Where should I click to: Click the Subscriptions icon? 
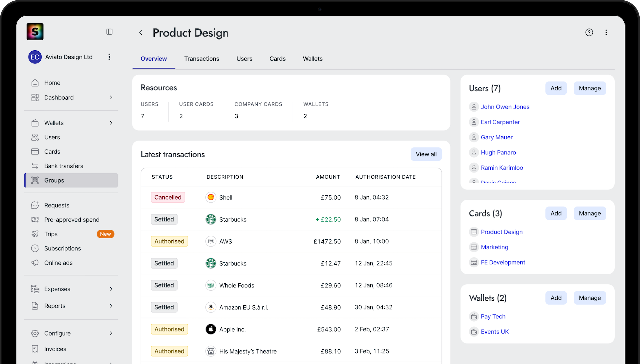click(35, 248)
